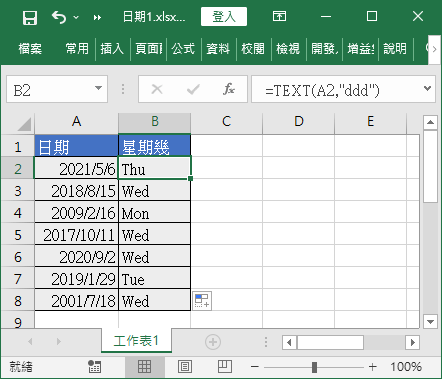
Task: Switch to the 開發 Developer tab
Action: (325, 49)
